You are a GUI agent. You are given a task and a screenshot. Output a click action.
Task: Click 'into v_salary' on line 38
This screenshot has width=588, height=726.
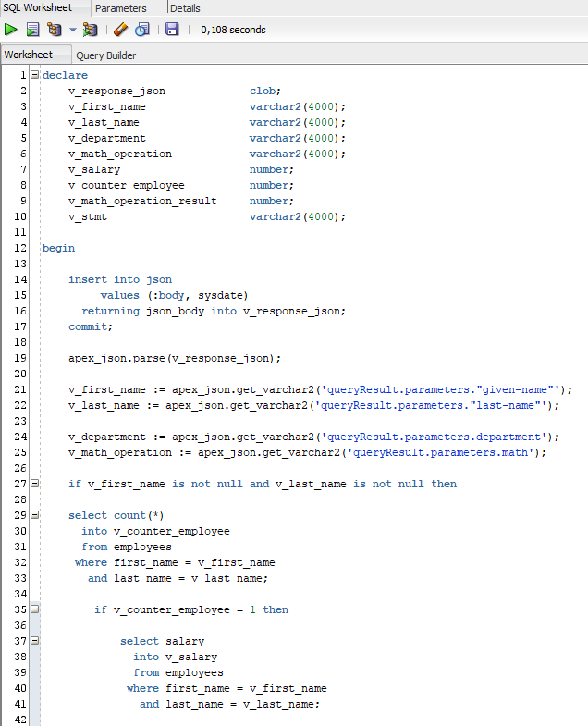point(175,658)
